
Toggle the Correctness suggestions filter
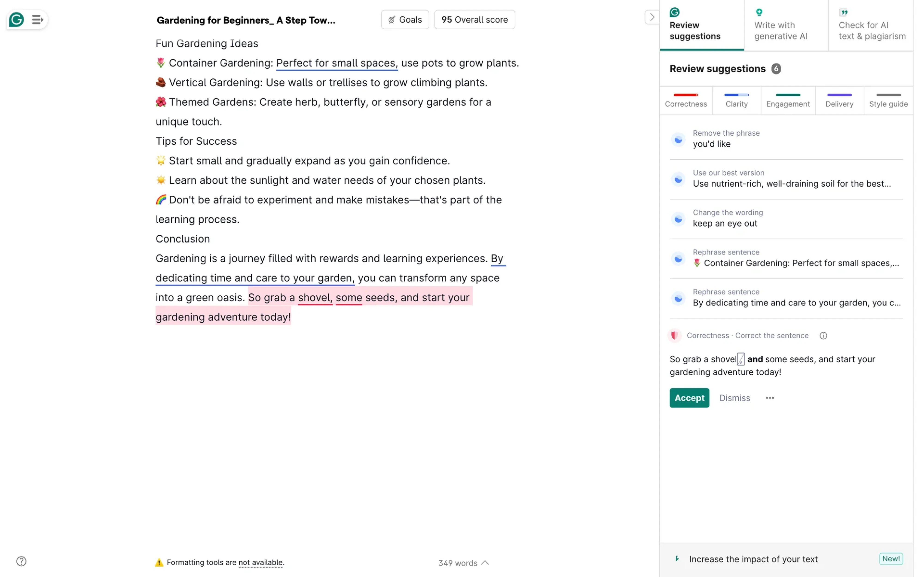pyautogui.click(x=686, y=100)
